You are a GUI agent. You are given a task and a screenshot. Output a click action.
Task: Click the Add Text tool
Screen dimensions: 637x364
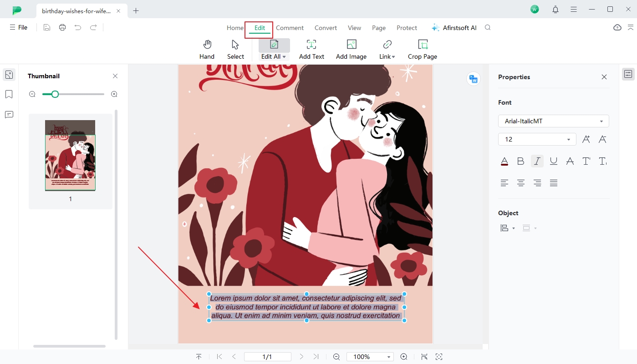click(x=311, y=50)
